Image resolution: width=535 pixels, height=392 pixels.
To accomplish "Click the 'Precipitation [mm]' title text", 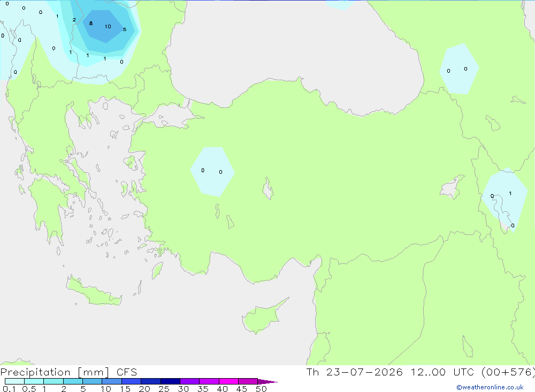I will (x=55, y=372).
